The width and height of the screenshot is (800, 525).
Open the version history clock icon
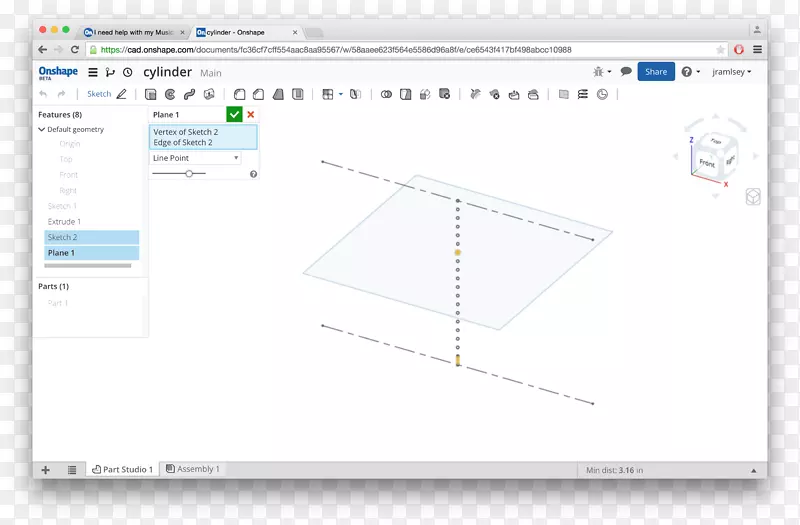coord(127,72)
